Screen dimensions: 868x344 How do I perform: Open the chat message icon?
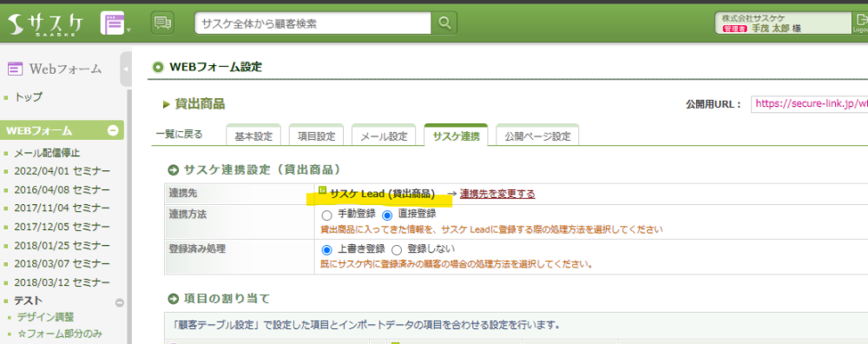[162, 23]
